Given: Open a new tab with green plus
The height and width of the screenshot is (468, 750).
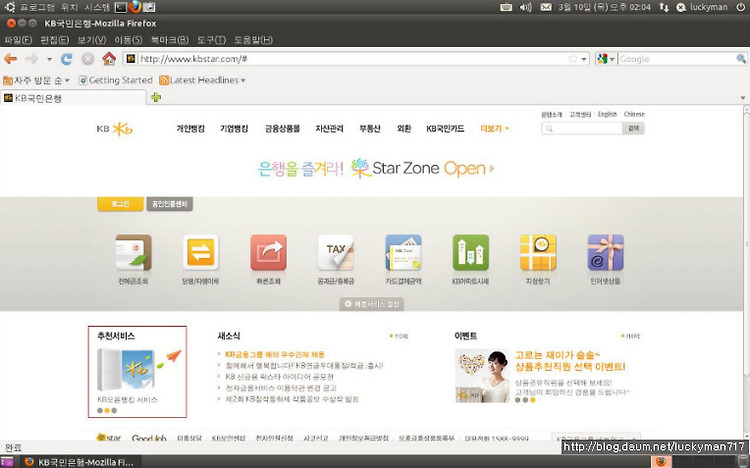Looking at the screenshot, I should tap(156, 98).
